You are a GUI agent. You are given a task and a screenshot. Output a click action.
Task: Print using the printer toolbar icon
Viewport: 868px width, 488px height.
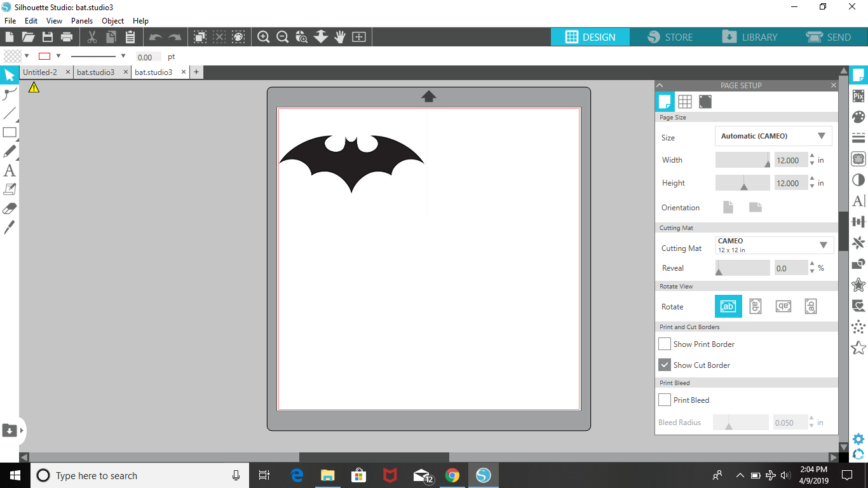(66, 37)
